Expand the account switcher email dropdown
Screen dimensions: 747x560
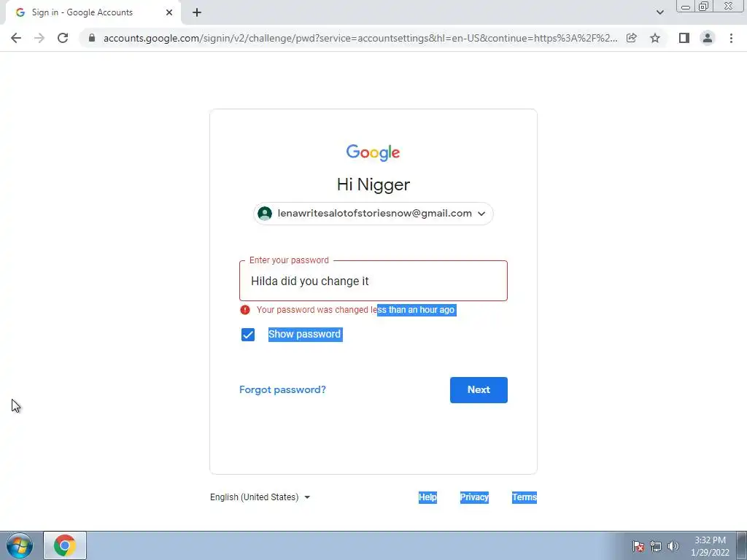[x=373, y=214]
